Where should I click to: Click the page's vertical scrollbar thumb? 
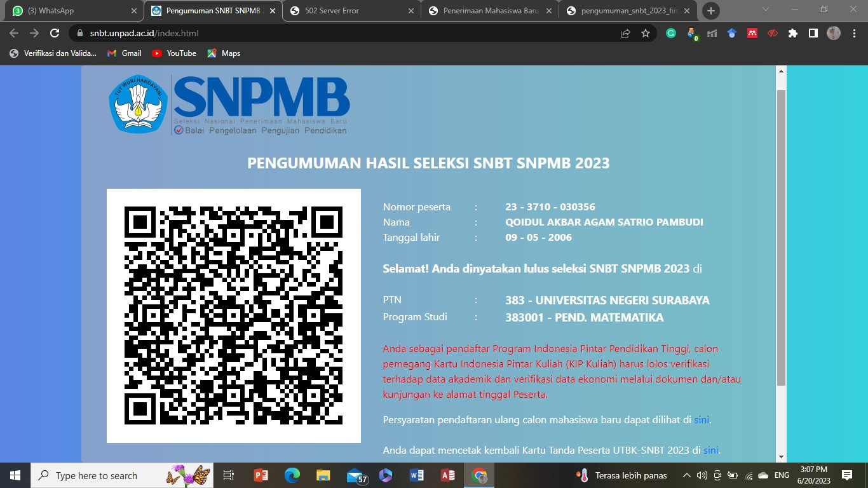pyautogui.click(x=782, y=238)
